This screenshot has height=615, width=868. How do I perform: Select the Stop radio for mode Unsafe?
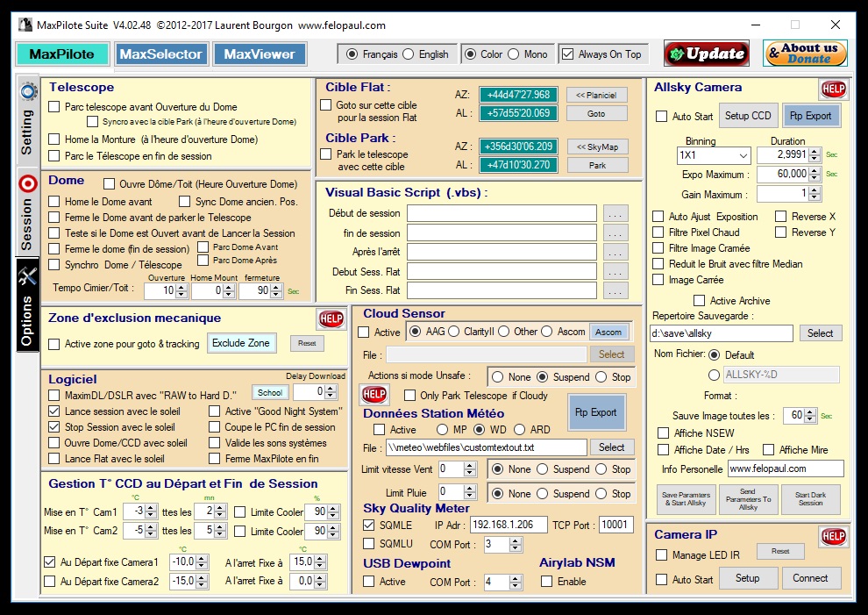pos(601,376)
